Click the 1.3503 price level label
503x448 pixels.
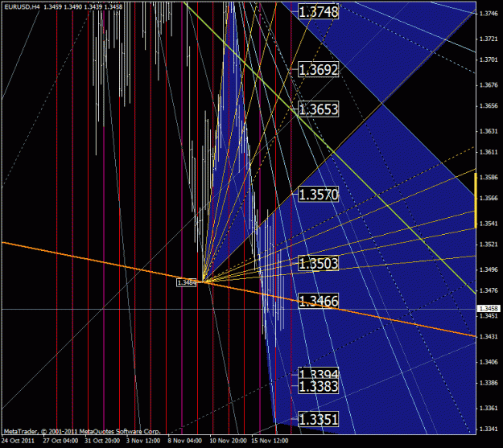pos(318,263)
